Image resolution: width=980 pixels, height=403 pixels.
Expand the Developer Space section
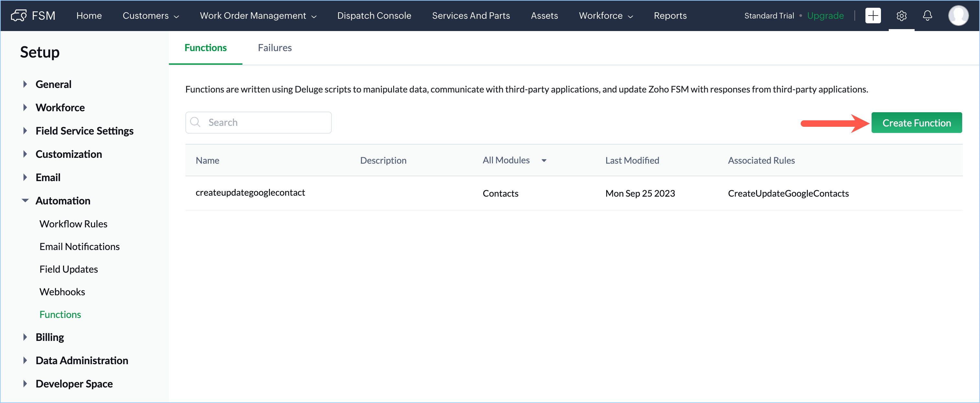point(25,383)
